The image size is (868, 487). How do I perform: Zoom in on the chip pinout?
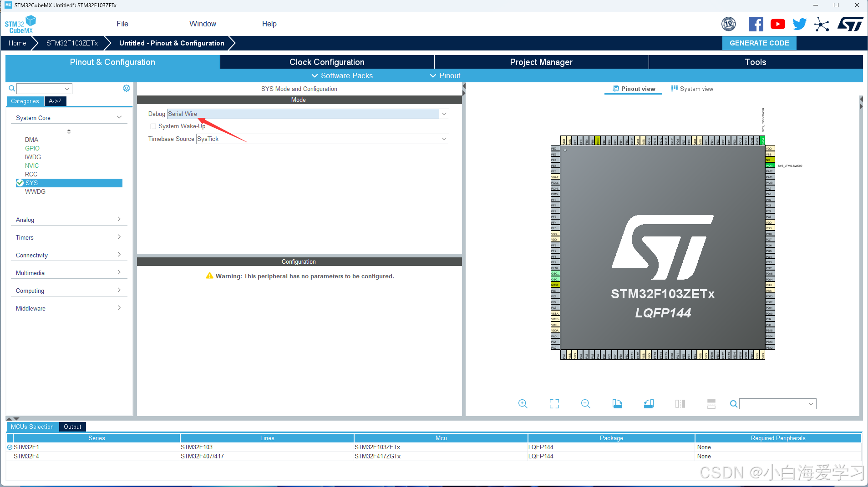pyautogui.click(x=523, y=404)
